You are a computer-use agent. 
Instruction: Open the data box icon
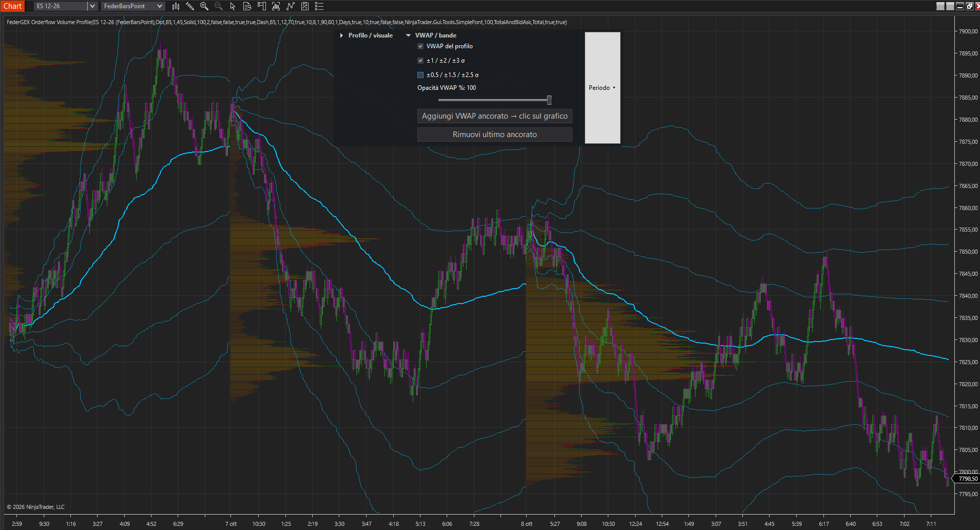pyautogui.click(x=247, y=6)
